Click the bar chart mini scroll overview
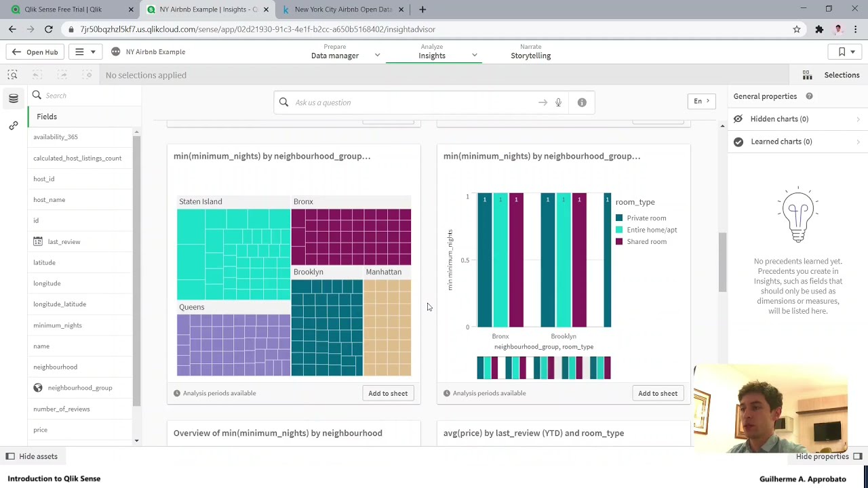868x488 pixels. 544,367
